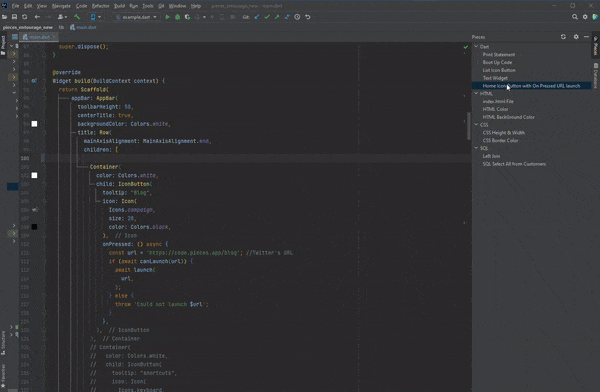Select the HTML BackGround Color snippet
Image resolution: width=600 pixels, height=392 pixels.
pyautogui.click(x=509, y=117)
